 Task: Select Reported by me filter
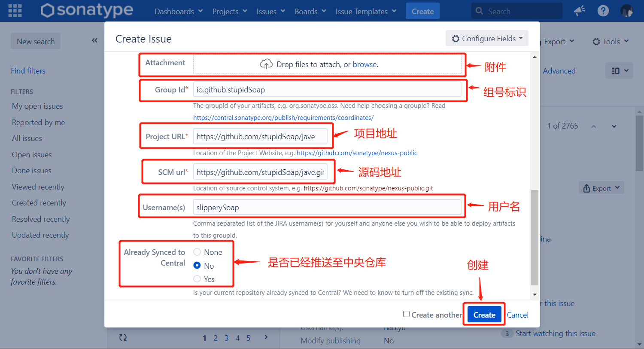pos(38,122)
